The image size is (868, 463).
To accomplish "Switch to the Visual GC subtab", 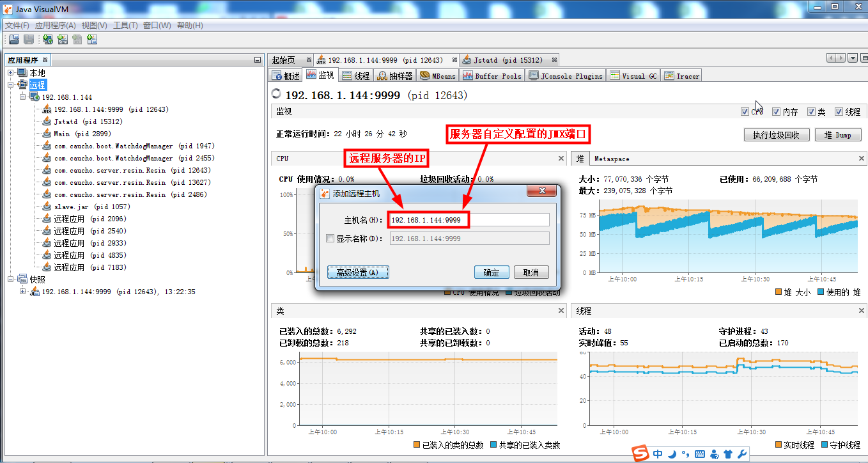I will pyautogui.click(x=633, y=75).
